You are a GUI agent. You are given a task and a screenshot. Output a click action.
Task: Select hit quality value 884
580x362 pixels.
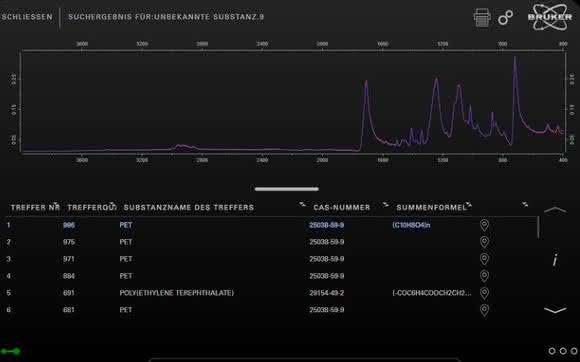click(x=69, y=276)
